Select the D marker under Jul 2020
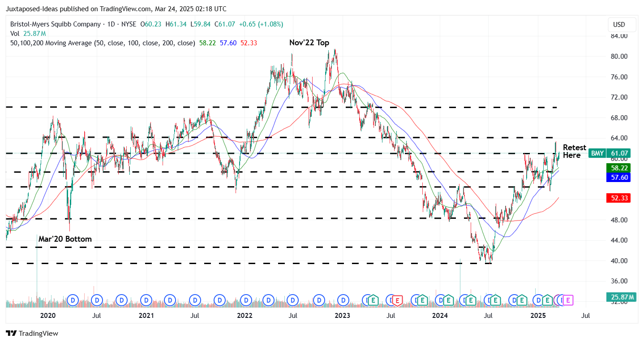Viewport: 644px width, 343px height. click(97, 300)
